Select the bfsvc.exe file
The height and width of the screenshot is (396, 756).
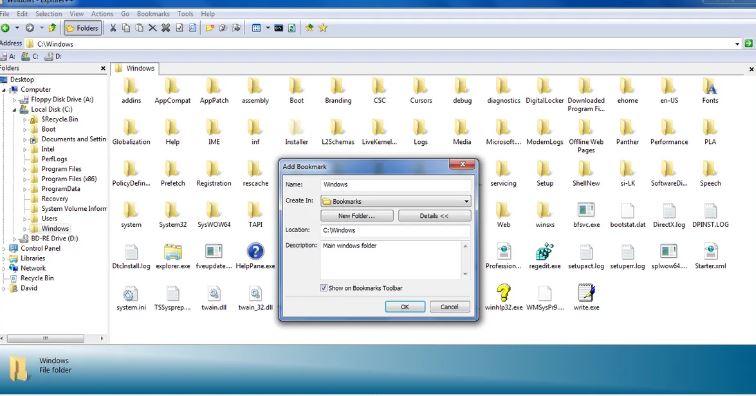pyautogui.click(x=586, y=215)
